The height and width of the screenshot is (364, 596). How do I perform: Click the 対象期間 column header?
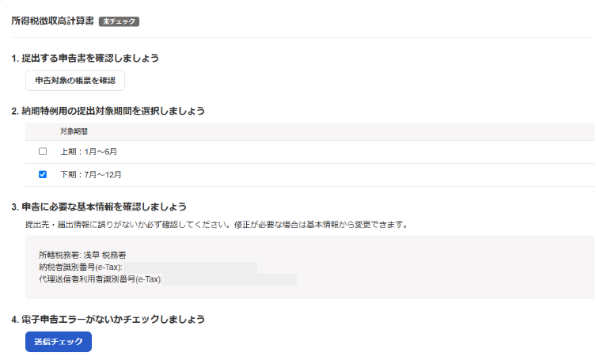click(x=74, y=131)
